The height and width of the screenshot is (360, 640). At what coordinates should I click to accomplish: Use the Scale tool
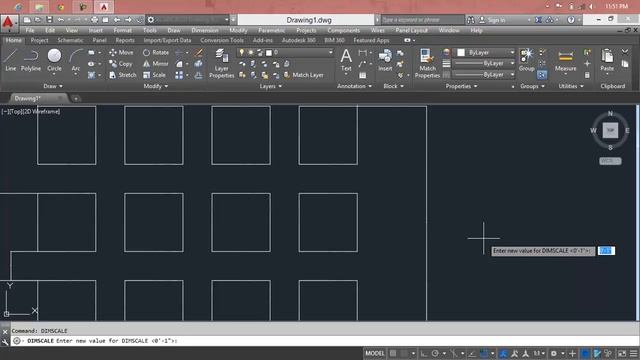tap(154, 75)
